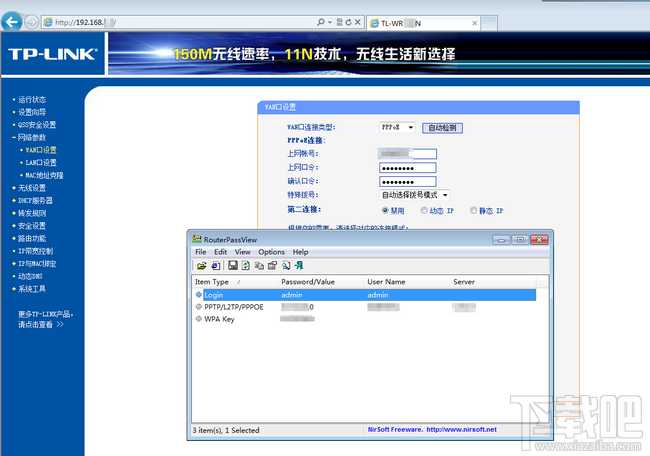Click the green Exit toolbar icon
The height and width of the screenshot is (456, 650).
[x=299, y=265]
